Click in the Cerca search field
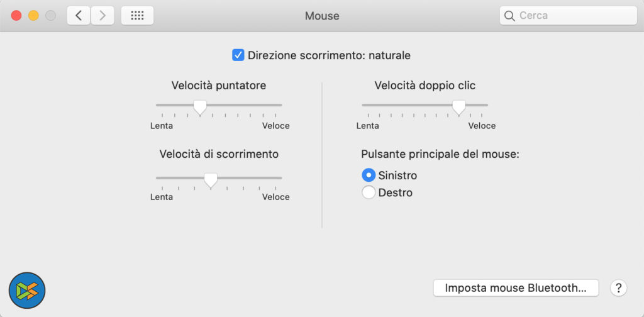 [x=572, y=16]
